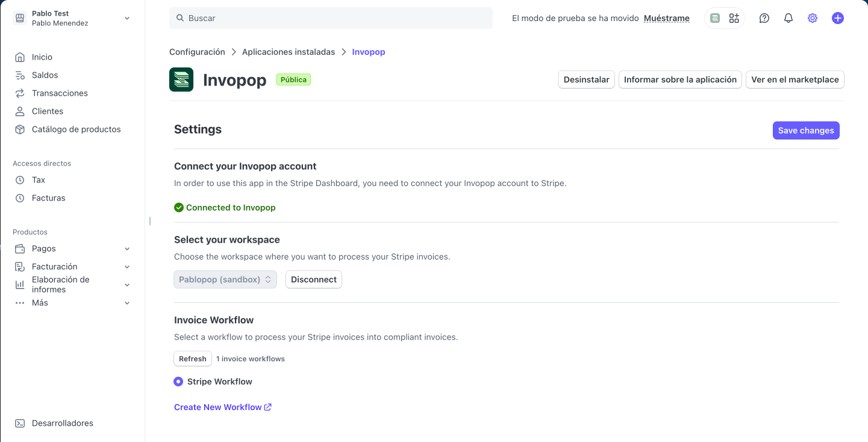
Task: Go to Aplicaciones instaladas breadcrumb
Action: (x=289, y=52)
